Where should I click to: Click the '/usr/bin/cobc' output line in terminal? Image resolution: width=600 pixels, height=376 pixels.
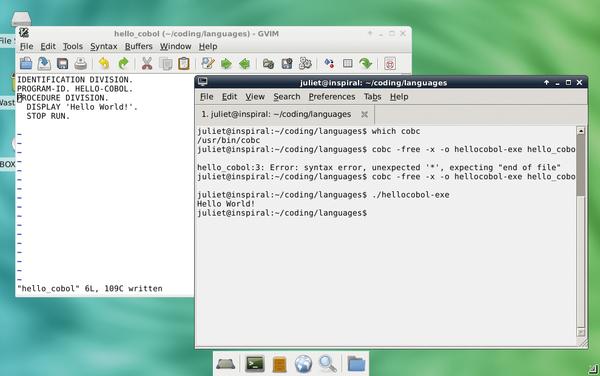point(228,140)
